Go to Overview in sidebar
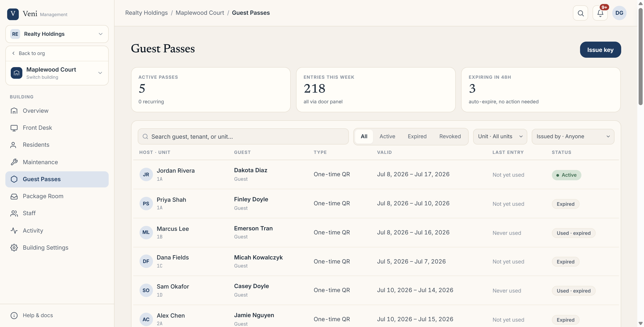 tap(57, 111)
